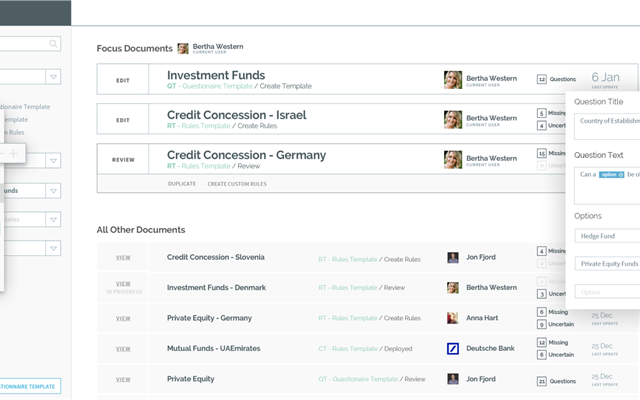
Task: Click the 5 Missing badge for Credit Concession - Israel
Action: tap(542, 113)
